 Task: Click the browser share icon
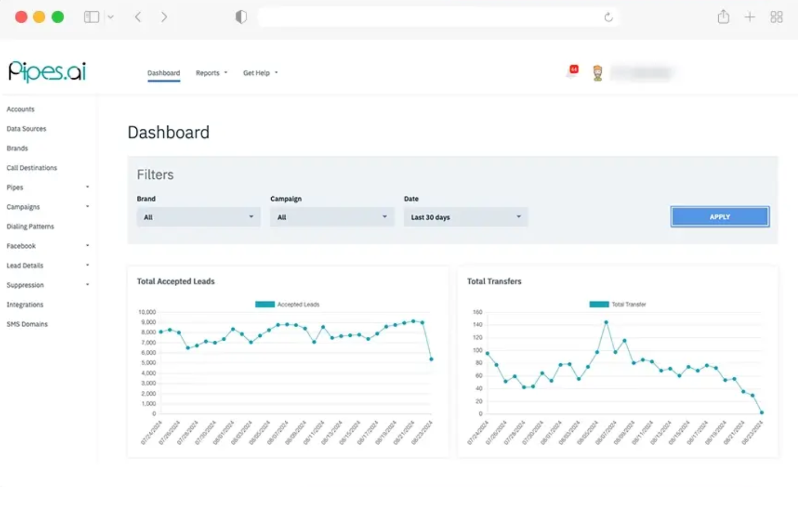tap(723, 17)
